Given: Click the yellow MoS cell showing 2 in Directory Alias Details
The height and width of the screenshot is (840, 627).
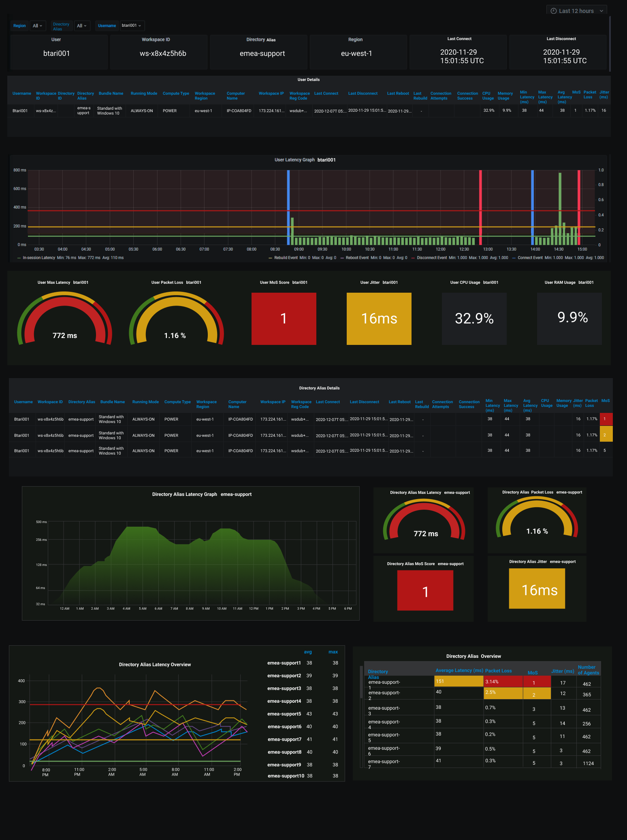Looking at the screenshot, I should tap(606, 435).
